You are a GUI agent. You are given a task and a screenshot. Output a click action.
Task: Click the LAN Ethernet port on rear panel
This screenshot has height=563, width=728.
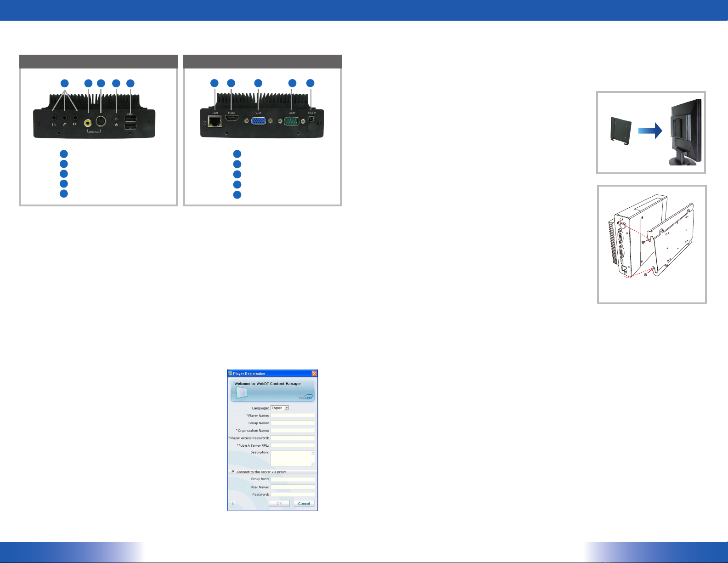coord(214,122)
